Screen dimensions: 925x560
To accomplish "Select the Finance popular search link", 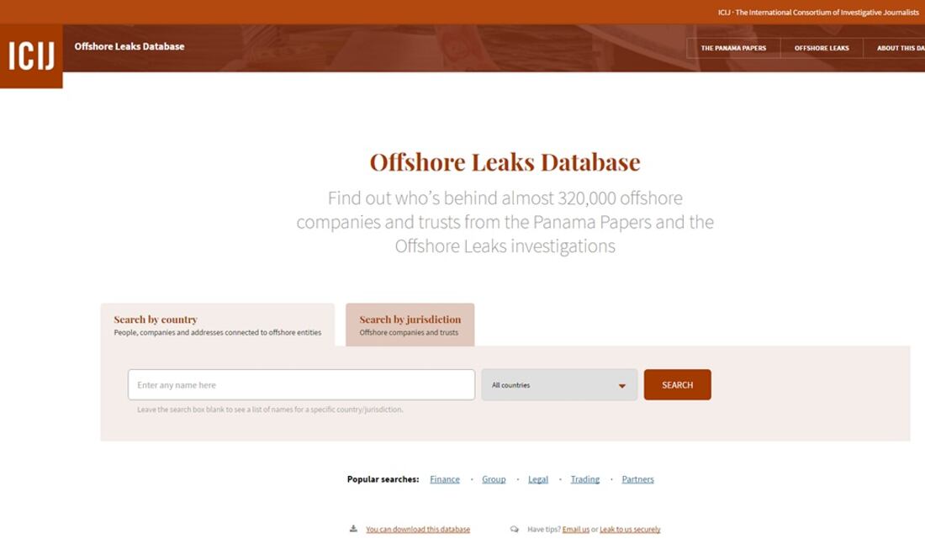I will click(x=445, y=479).
